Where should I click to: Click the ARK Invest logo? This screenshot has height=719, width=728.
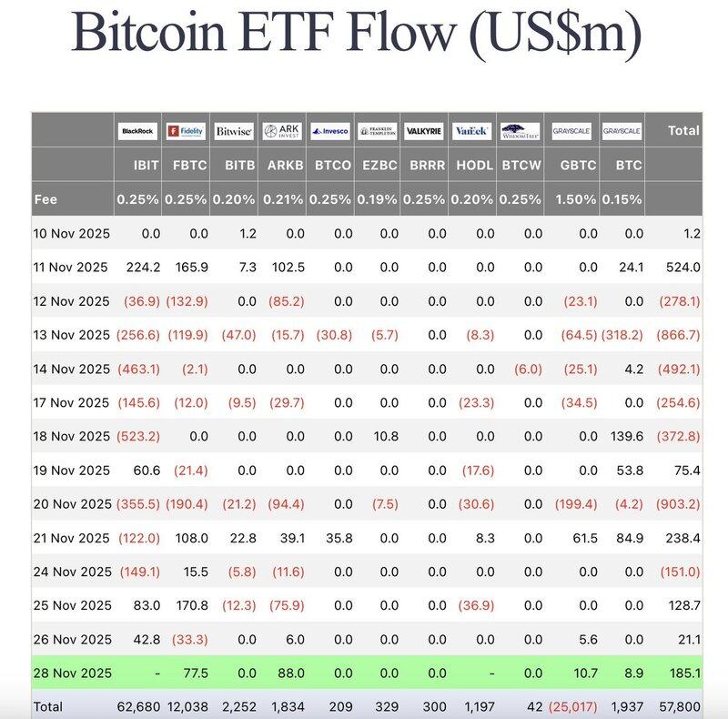tap(281, 131)
